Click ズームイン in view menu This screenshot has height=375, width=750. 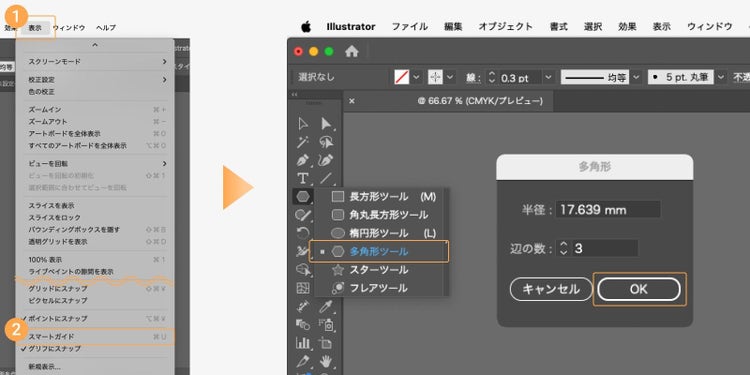pos(95,110)
